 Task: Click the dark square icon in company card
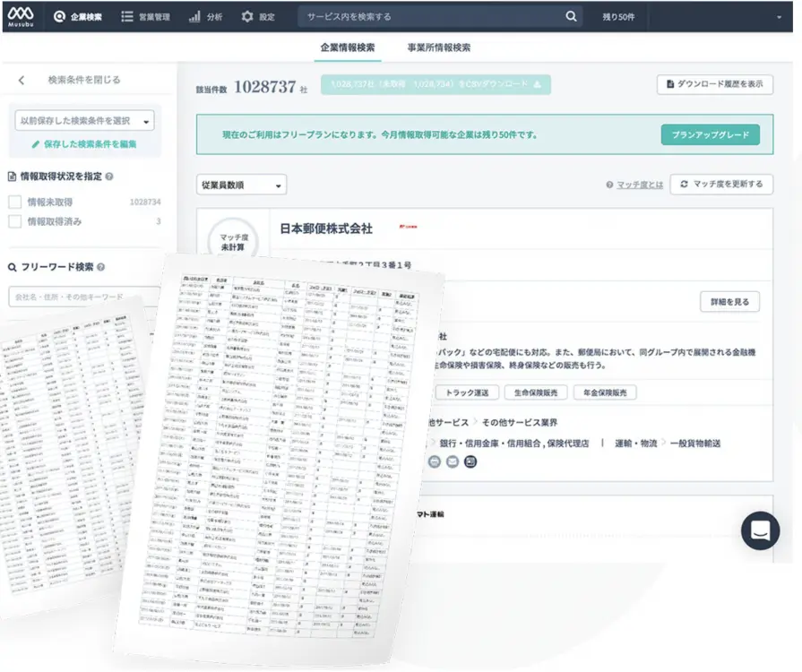pyautogui.click(x=470, y=461)
